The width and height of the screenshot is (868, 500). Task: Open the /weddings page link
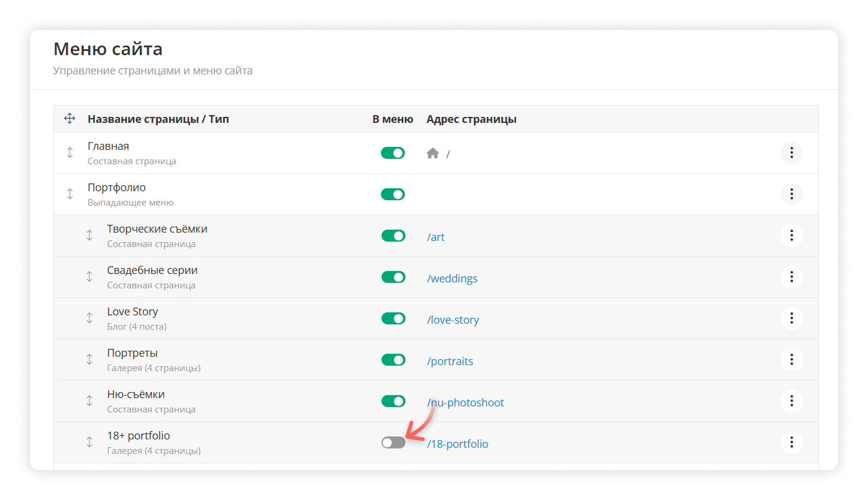pos(452,278)
